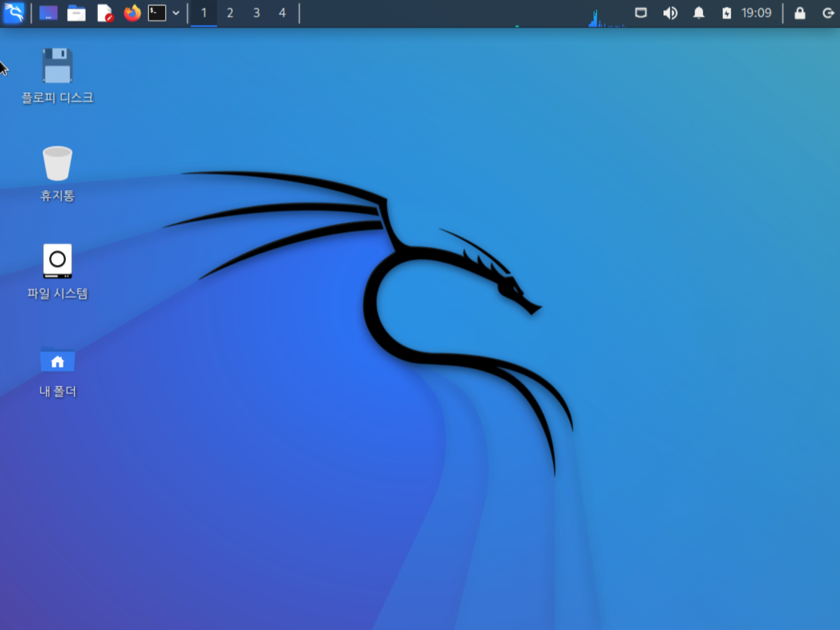Image resolution: width=840 pixels, height=630 pixels.
Task: Switch to workspace 1
Action: (204, 12)
